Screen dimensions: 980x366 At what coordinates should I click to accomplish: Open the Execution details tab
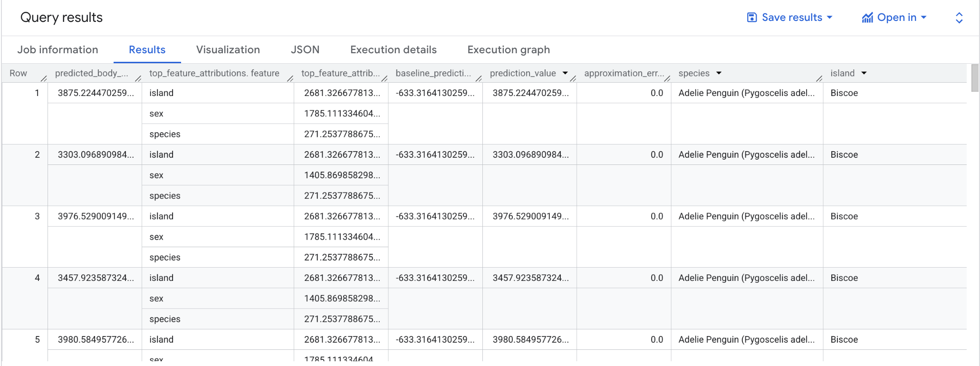(x=394, y=49)
